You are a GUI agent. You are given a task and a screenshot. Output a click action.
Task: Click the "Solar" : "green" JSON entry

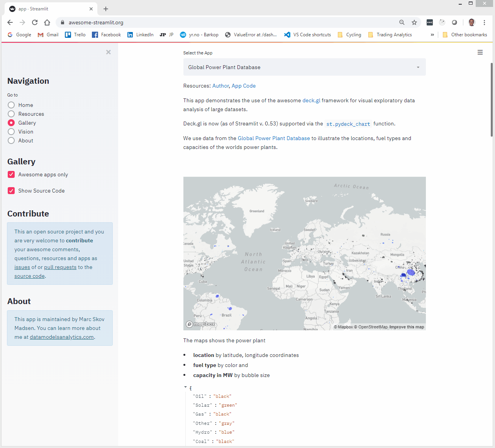pyautogui.click(x=215, y=405)
